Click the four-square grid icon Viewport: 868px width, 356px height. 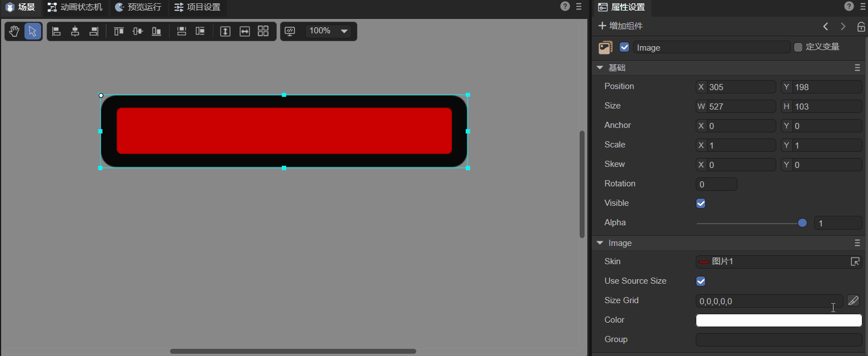(263, 31)
